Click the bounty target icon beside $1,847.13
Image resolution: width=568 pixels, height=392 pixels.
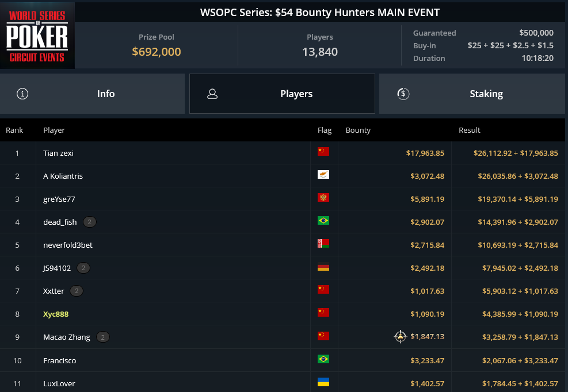[401, 337]
